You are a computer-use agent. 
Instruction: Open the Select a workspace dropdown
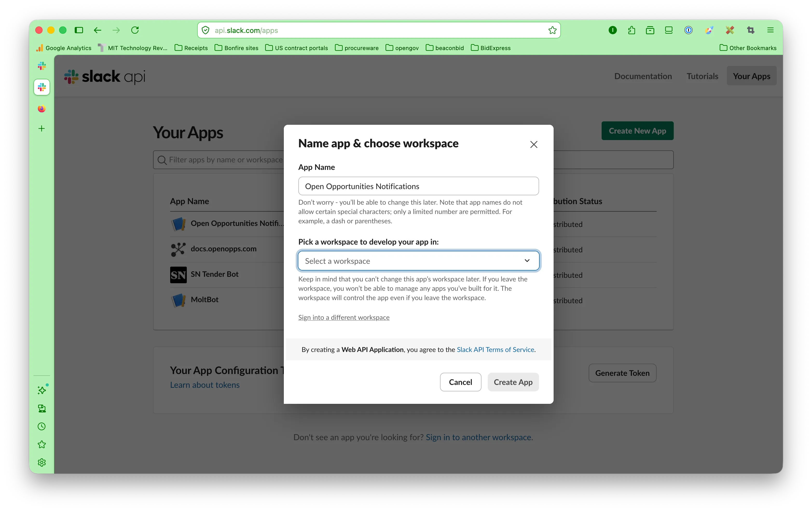click(x=418, y=261)
